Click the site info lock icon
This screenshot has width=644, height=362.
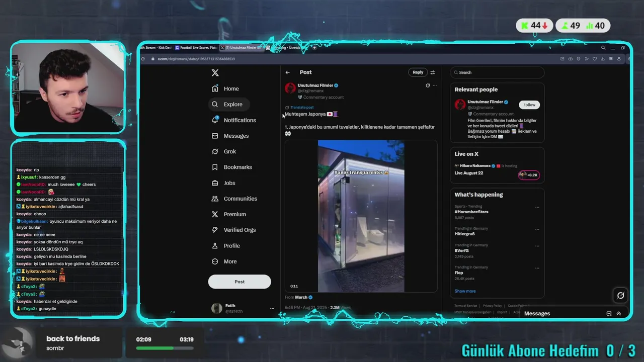point(152,59)
